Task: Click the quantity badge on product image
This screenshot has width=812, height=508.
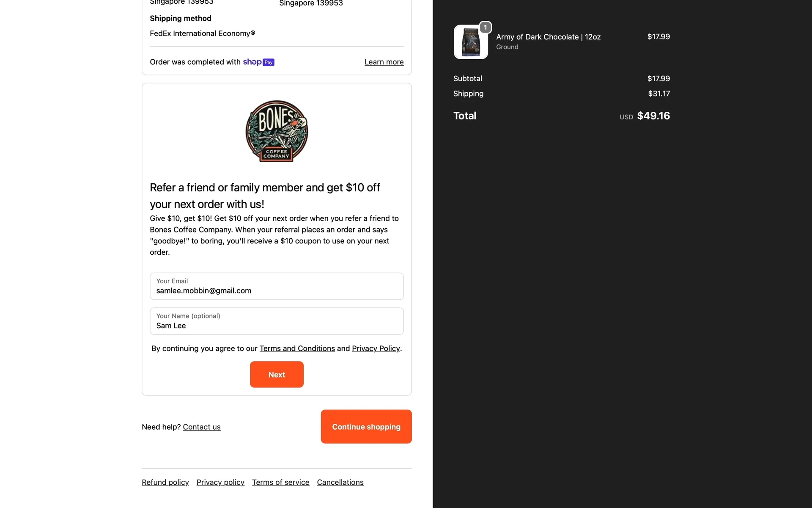Action: pyautogui.click(x=485, y=28)
